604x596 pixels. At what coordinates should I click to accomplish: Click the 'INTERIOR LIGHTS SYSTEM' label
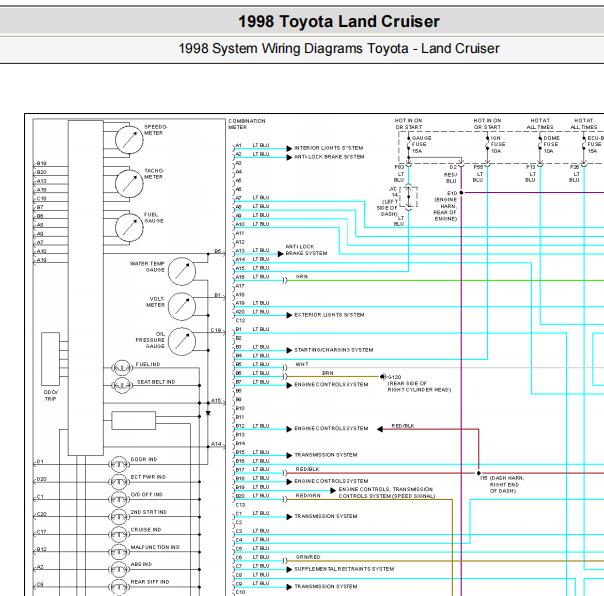[329, 148]
